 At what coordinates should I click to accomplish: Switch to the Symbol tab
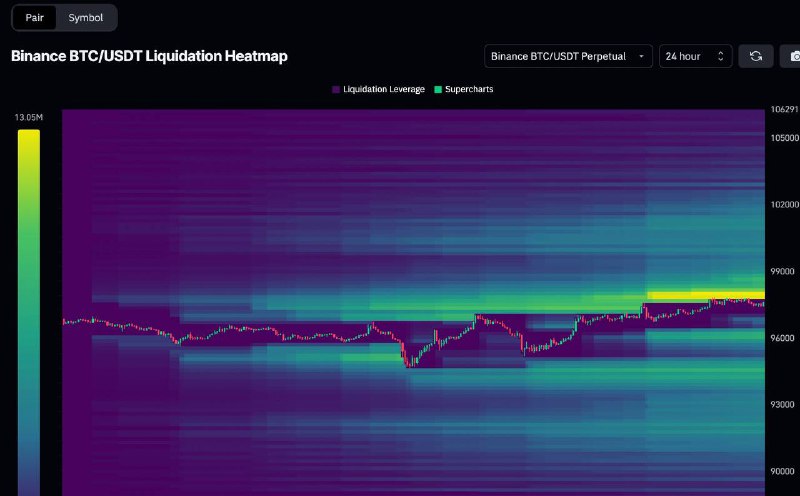point(86,18)
